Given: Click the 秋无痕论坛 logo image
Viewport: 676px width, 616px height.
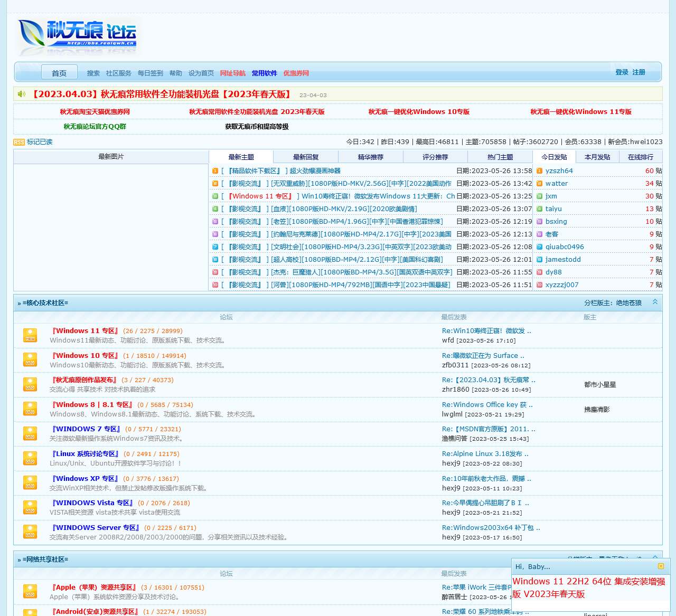Looking at the screenshot, I should [x=77, y=36].
